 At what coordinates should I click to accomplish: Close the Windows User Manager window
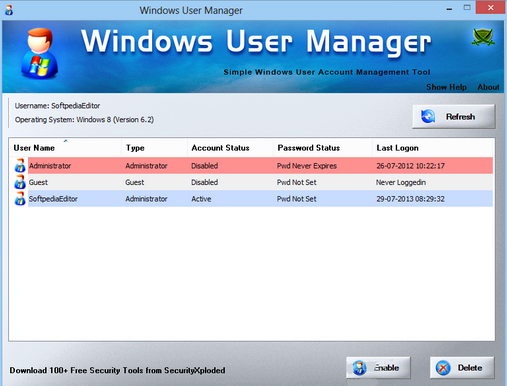click(x=490, y=8)
